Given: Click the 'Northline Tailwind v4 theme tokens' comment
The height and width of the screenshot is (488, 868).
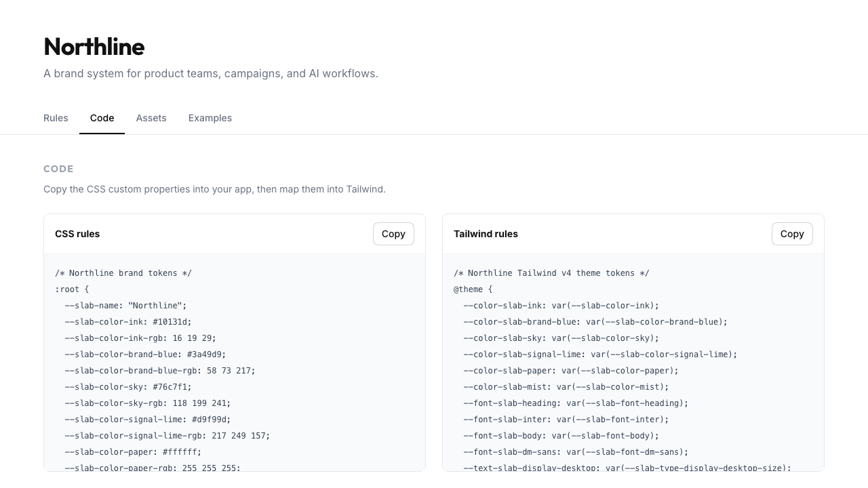Looking at the screenshot, I should click(551, 273).
